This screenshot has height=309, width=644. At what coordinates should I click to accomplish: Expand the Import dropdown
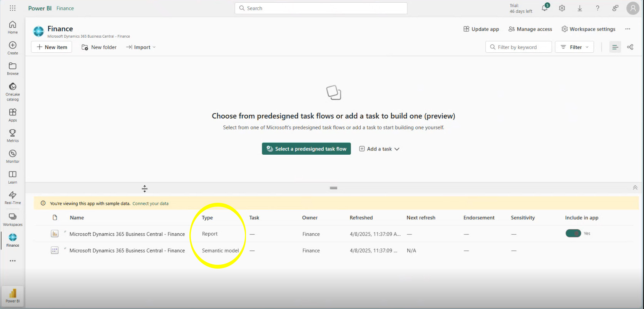(x=141, y=47)
